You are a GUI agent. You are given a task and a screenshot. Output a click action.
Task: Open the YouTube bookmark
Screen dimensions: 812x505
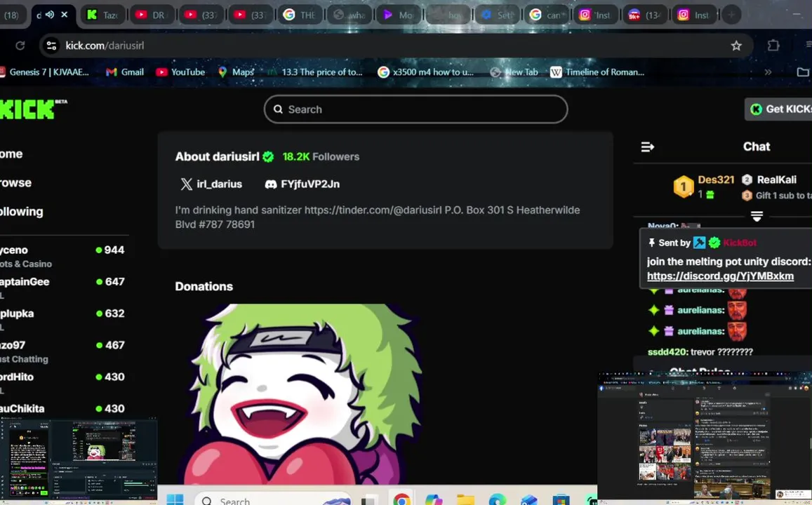click(181, 72)
